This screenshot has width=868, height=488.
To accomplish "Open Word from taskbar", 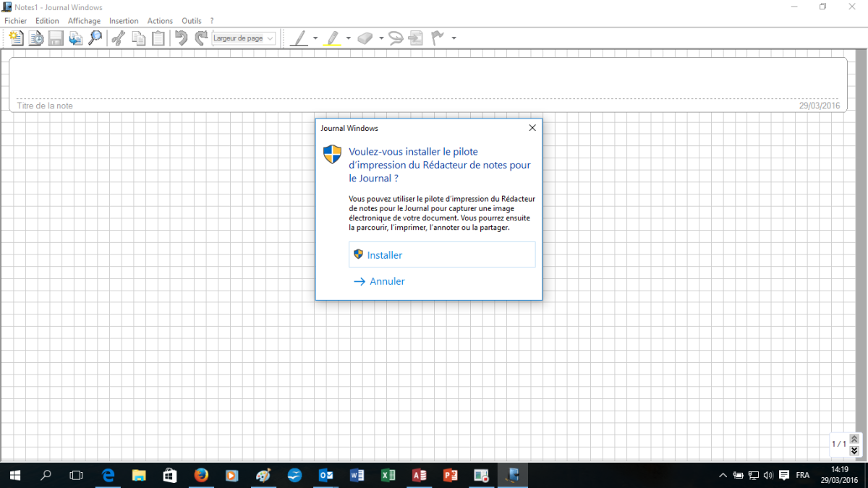I will [357, 475].
